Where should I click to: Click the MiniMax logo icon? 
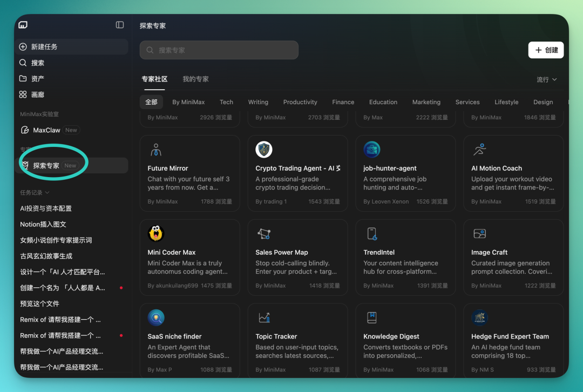point(23,25)
